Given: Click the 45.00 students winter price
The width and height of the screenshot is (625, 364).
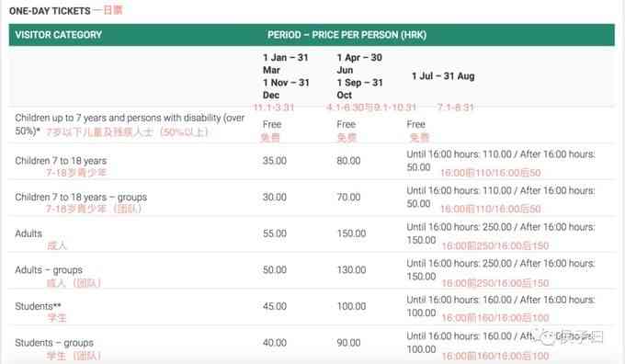Looking at the screenshot, I should (x=275, y=306).
